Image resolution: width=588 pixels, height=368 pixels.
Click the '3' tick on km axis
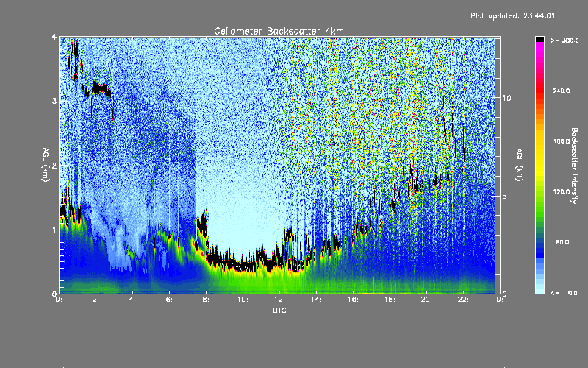(54, 101)
